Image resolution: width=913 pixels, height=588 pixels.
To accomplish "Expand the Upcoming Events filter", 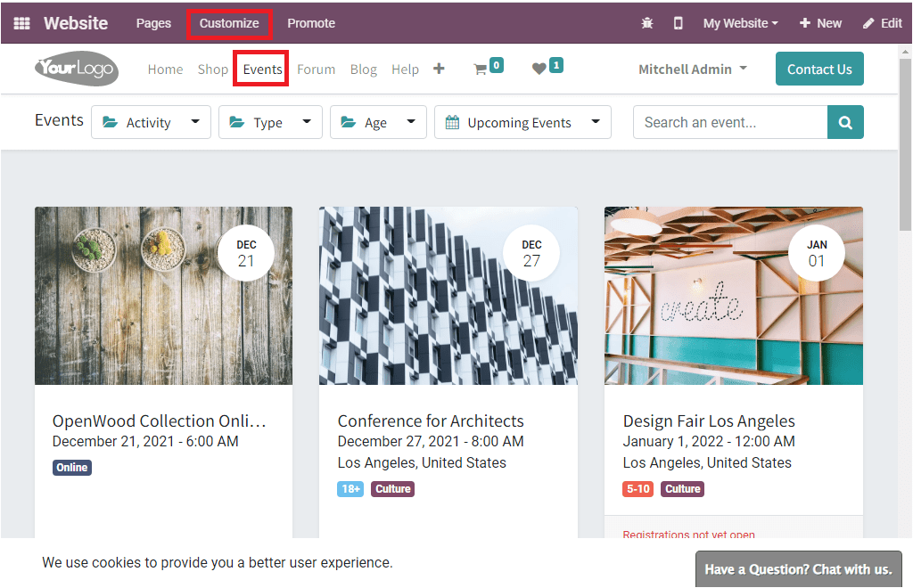I will click(x=522, y=122).
